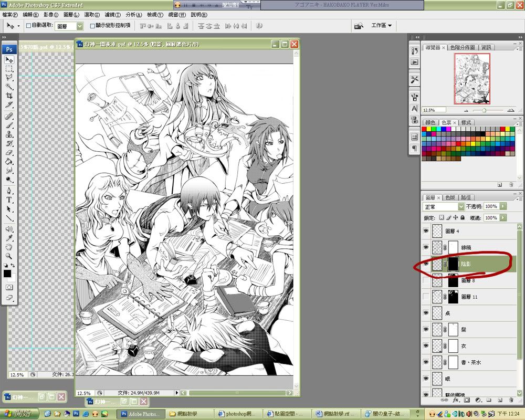Select the Healing Brush tool
This screenshot has width=525, height=420.
(x=9, y=116)
